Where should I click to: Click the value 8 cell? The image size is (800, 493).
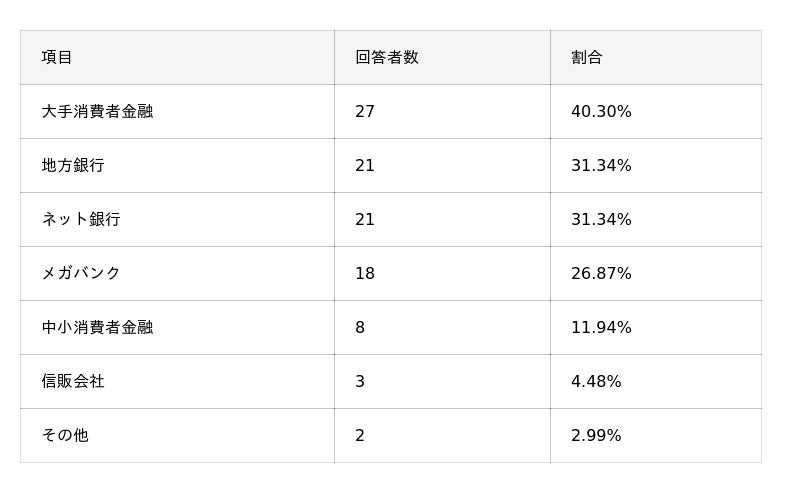coord(360,327)
